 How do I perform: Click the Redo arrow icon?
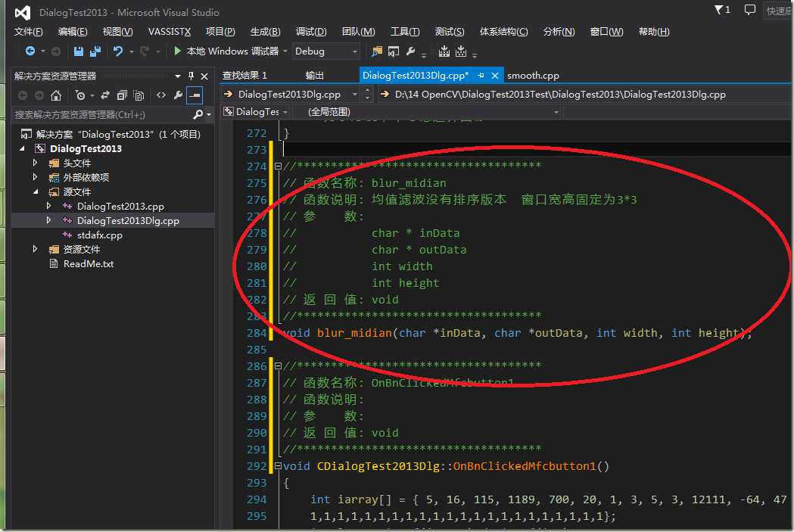point(145,51)
